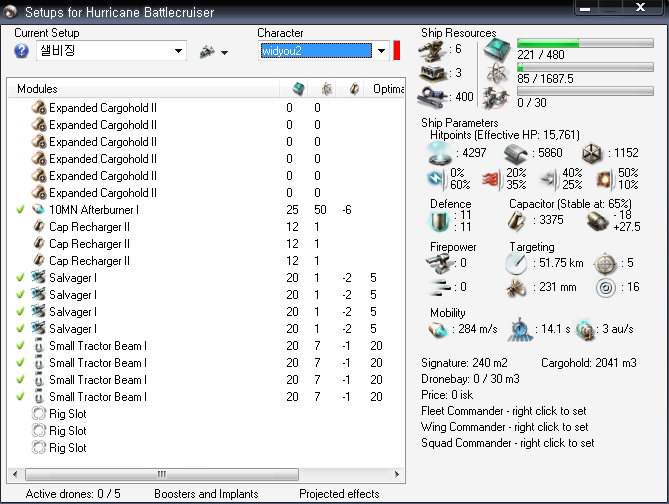669x504 pixels.
Task: Click the targeting range icon showing 51.75 km
Action: 516,263
